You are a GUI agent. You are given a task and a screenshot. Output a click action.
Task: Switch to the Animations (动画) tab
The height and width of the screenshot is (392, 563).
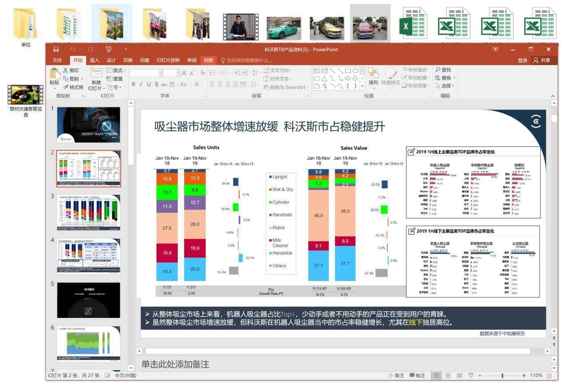tap(144, 60)
